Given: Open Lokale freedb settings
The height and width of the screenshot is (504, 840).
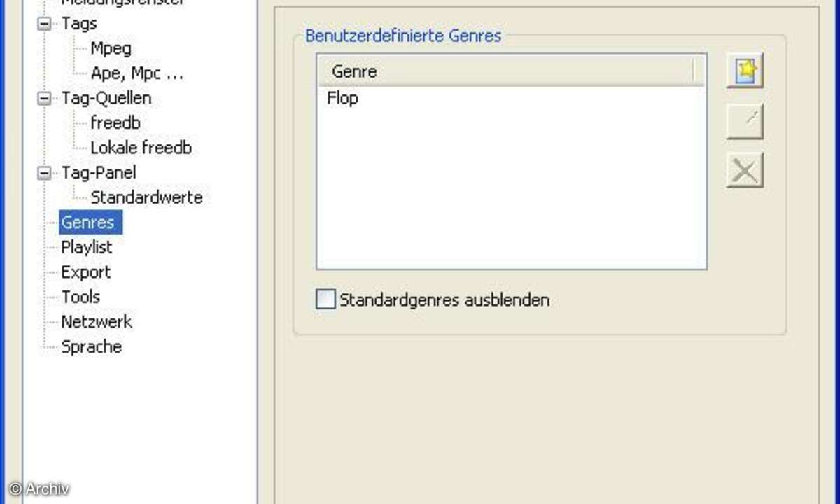Looking at the screenshot, I should pos(141,148).
